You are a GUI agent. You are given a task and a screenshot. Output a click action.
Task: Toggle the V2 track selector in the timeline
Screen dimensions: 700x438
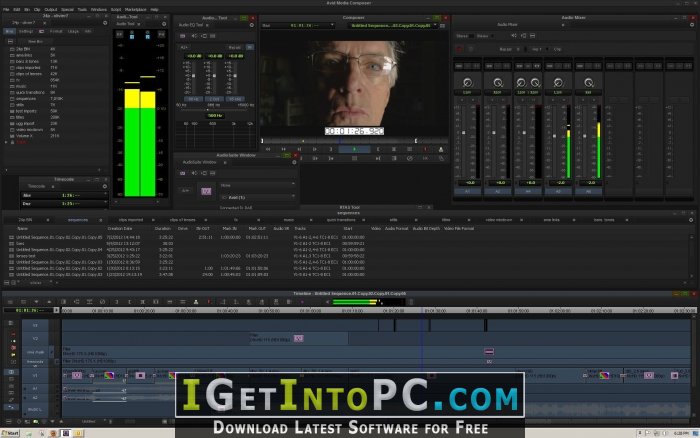point(35,338)
